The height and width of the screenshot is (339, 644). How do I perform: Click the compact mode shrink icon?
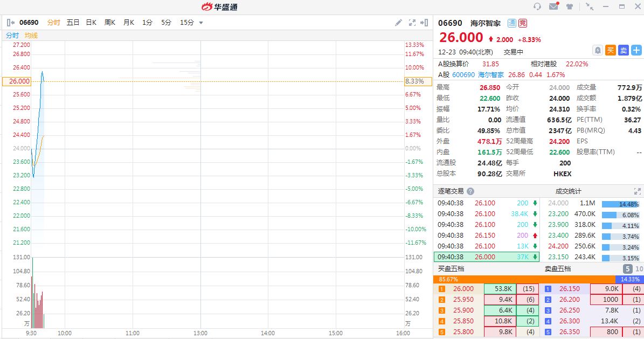click(590, 6)
